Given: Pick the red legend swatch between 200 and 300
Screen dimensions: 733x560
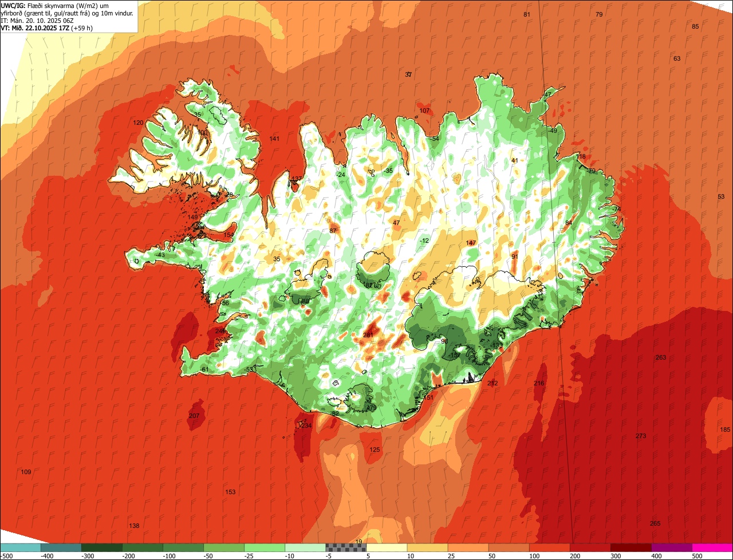Looking at the screenshot, I should point(590,547).
